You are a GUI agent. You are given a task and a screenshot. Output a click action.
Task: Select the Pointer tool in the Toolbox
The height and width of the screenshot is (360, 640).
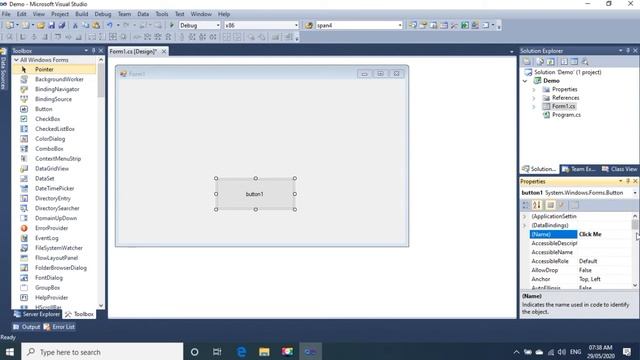tap(54, 69)
